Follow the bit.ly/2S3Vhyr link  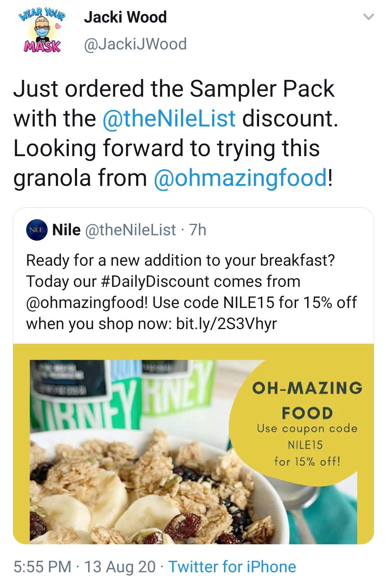click(x=226, y=324)
